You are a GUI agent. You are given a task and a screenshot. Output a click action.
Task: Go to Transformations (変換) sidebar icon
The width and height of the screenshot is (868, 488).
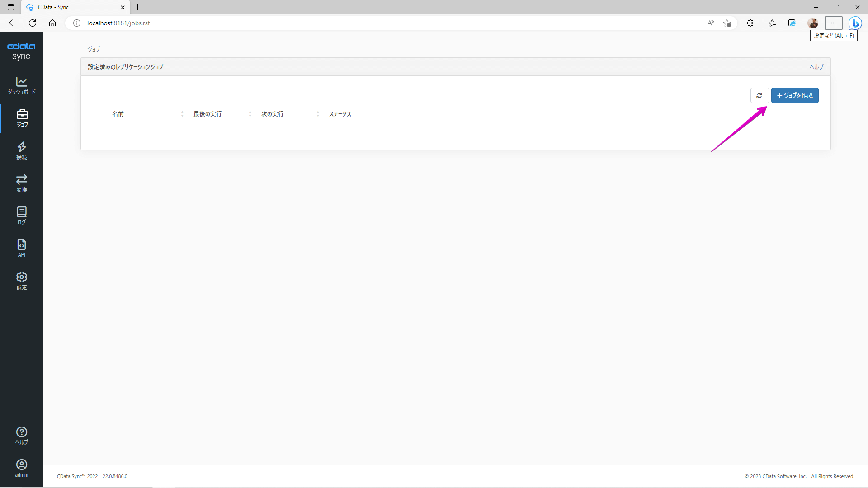click(x=21, y=183)
